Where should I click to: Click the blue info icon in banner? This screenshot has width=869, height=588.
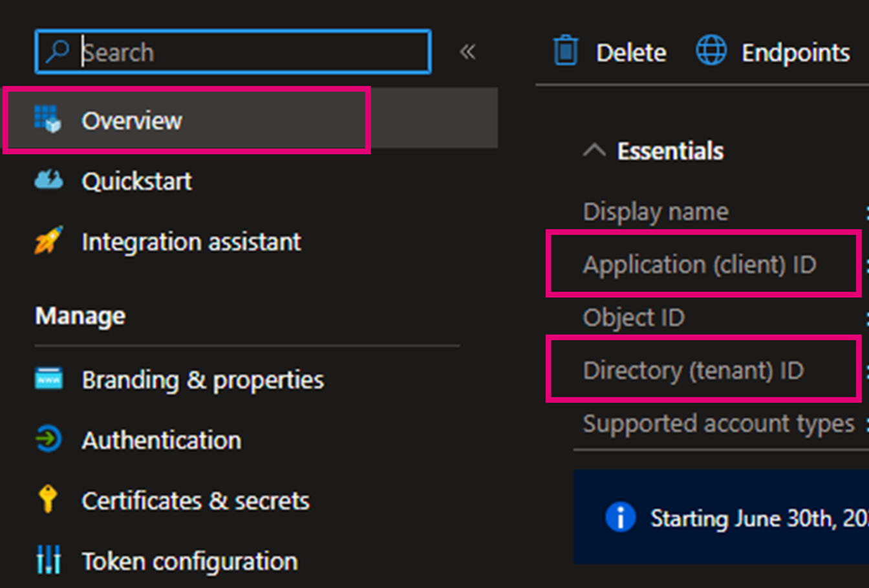(x=620, y=518)
